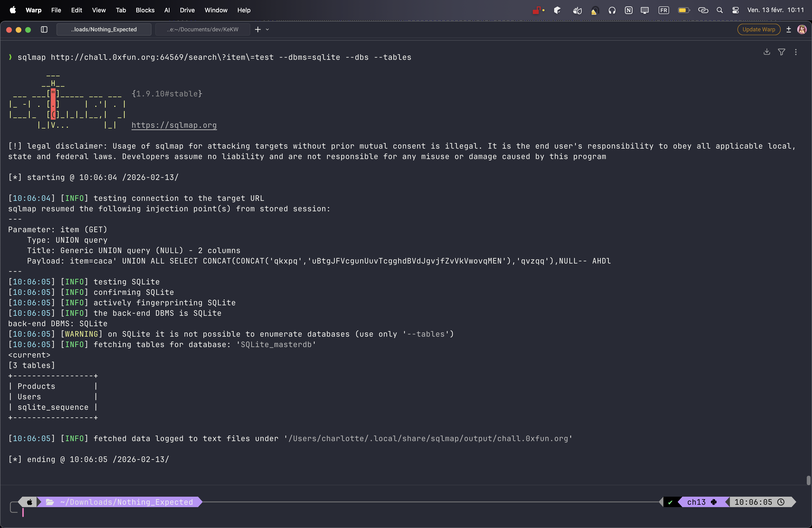Click the clock icon next to 10:06:05

[x=781, y=502]
